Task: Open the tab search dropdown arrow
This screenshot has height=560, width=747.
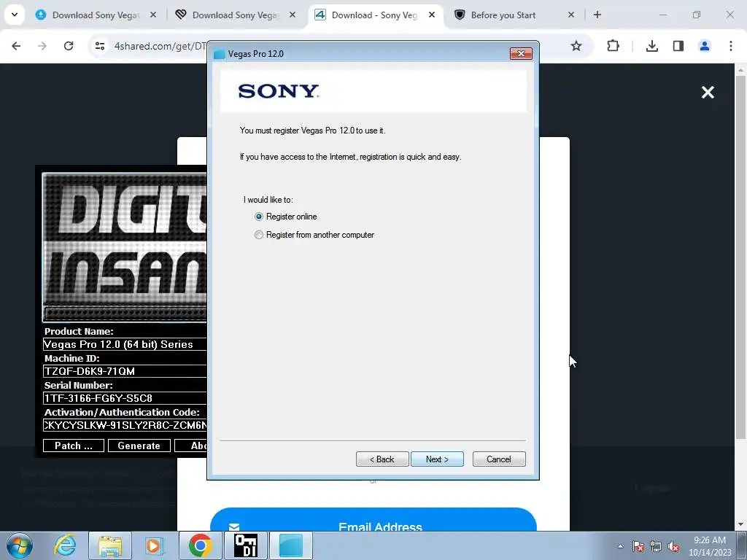Action: (x=15, y=15)
